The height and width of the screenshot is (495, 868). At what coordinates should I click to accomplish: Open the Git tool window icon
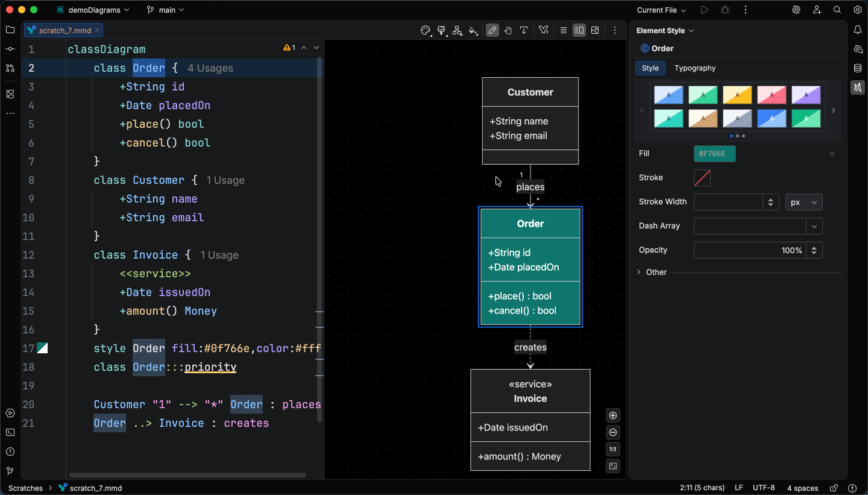tap(10, 471)
